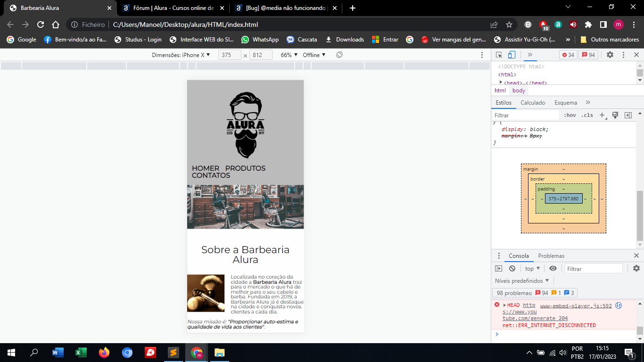Open the 66% zoom dropdown
This screenshot has width=644, height=362.
289,55
